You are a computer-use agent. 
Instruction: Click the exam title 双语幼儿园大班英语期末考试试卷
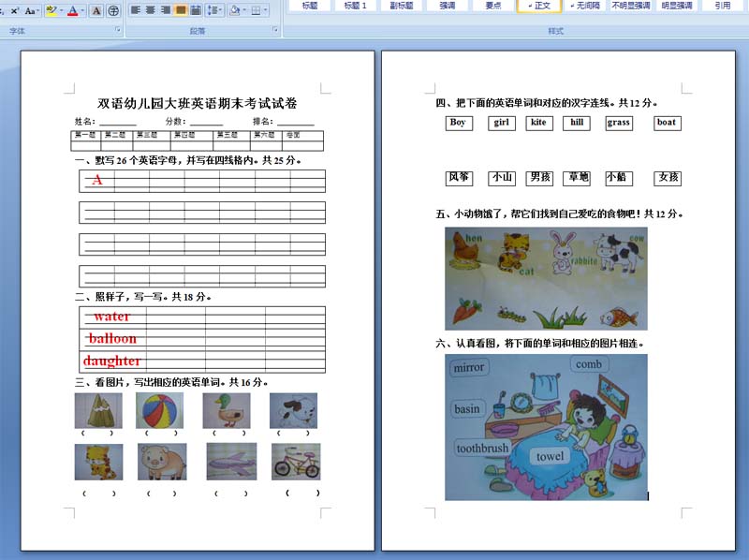point(198,103)
